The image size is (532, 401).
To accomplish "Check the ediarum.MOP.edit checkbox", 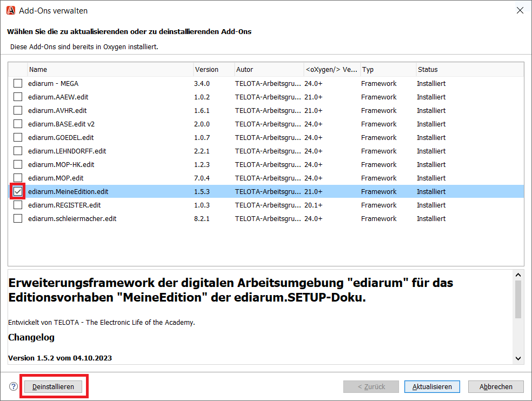I will pos(18,178).
